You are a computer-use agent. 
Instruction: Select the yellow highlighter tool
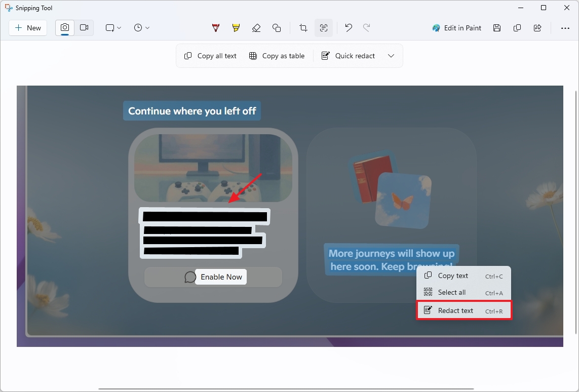pyautogui.click(x=236, y=28)
